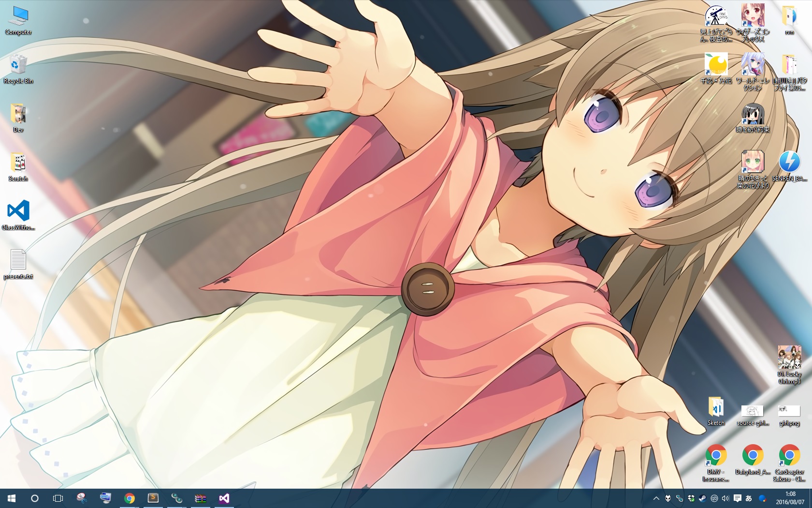Open the On-Screen Keyboard taskbar icon

pos(105,498)
